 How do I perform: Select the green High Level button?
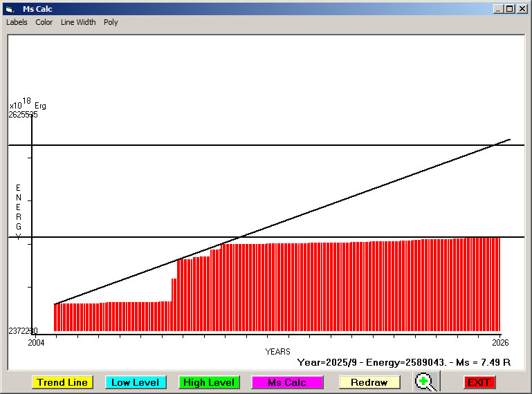click(x=209, y=382)
